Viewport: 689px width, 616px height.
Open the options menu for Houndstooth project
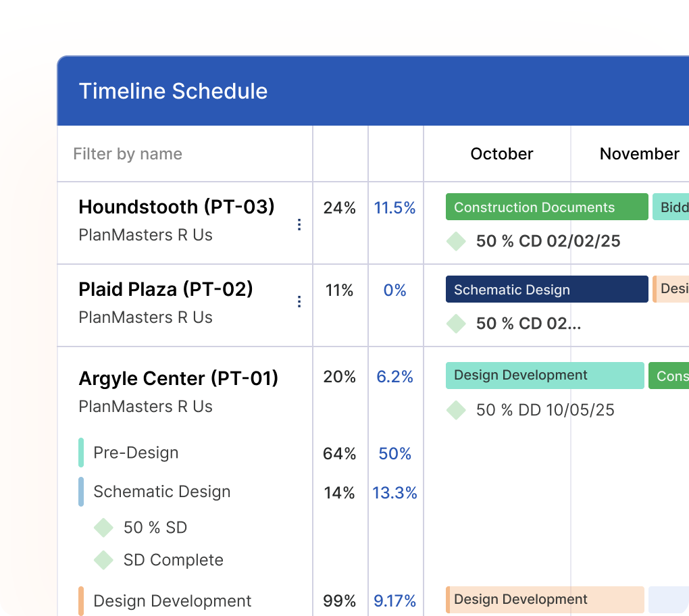[299, 224]
